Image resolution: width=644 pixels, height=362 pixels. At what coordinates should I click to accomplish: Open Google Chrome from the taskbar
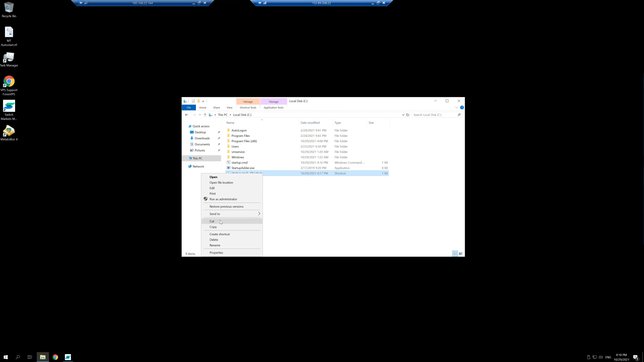(55, 357)
